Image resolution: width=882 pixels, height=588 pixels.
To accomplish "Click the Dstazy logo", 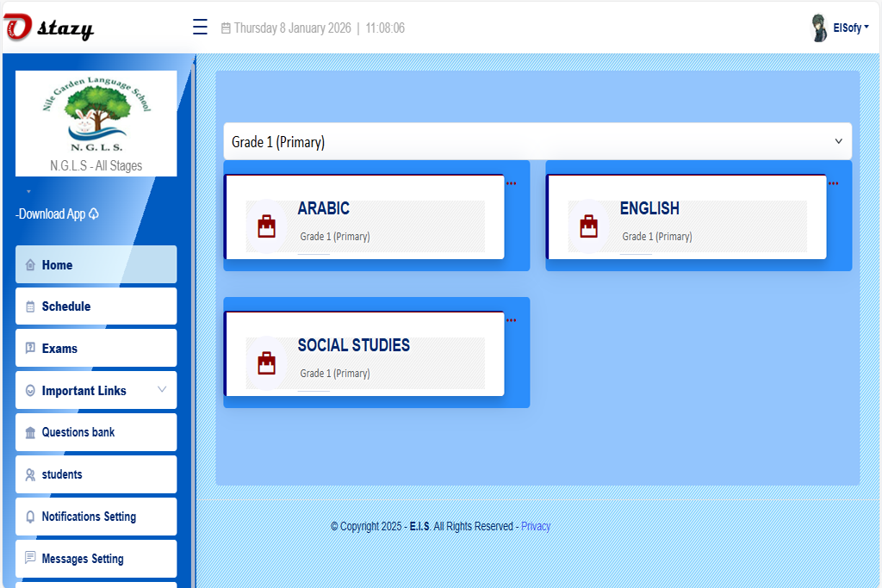I will point(49,28).
